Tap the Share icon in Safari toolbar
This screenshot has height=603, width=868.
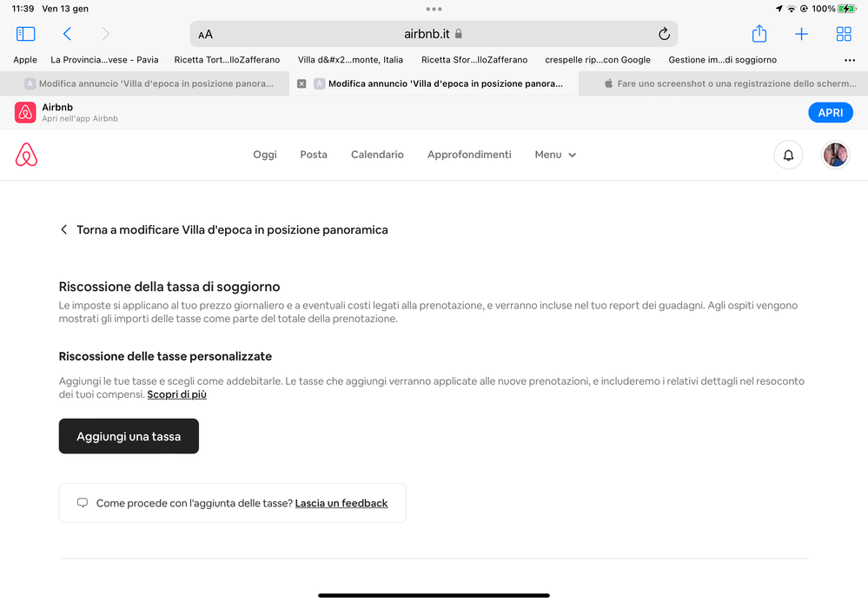tap(759, 34)
